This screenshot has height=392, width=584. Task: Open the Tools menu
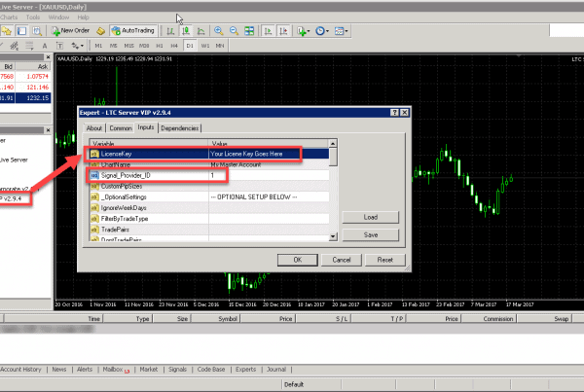click(x=33, y=18)
